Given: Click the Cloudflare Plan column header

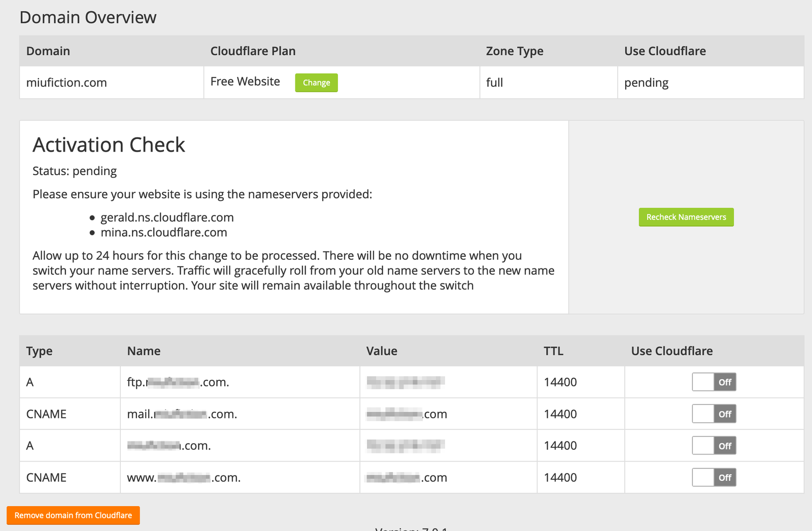Looking at the screenshot, I should (x=253, y=51).
